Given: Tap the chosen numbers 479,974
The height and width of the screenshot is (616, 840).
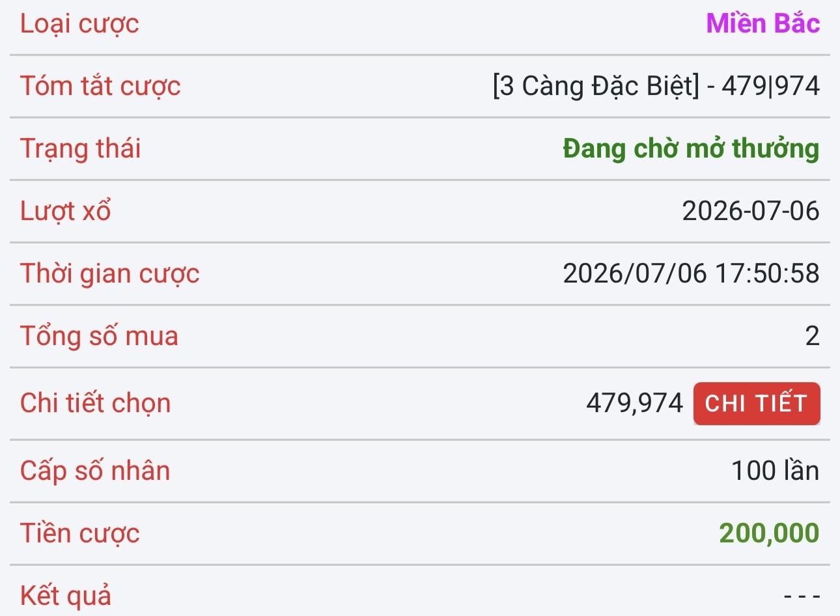Looking at the screenshot, I should coord(635,404).
